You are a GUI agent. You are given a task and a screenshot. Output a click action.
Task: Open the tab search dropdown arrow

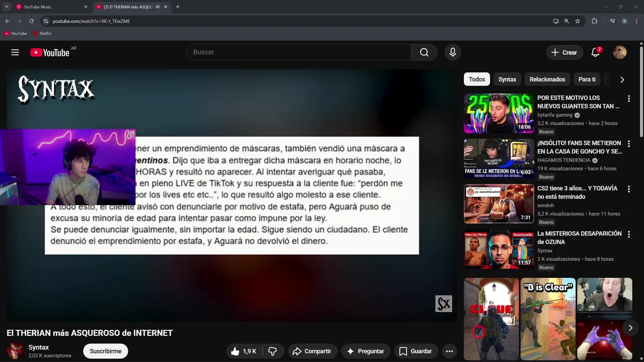pos(7,7)
